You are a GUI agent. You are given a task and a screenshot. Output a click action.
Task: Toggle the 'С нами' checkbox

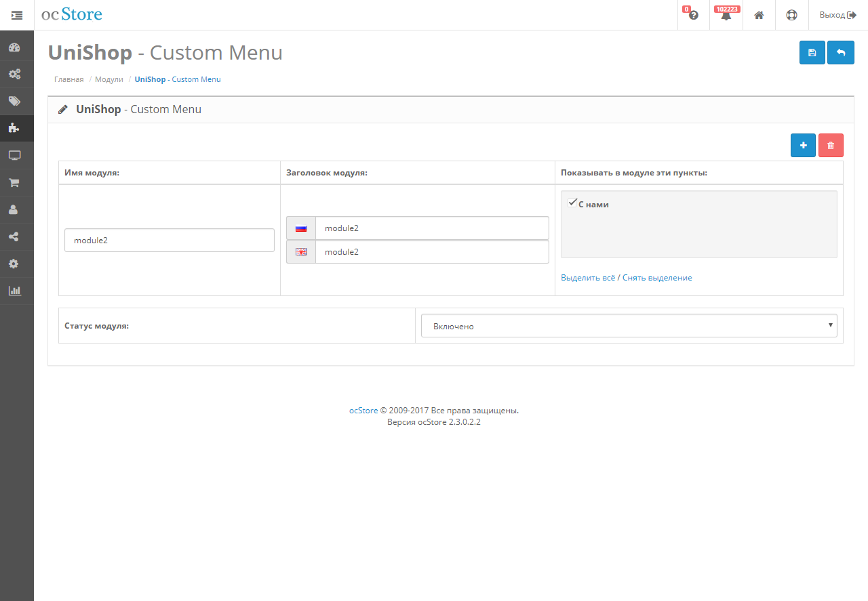[x=572, y=203]
